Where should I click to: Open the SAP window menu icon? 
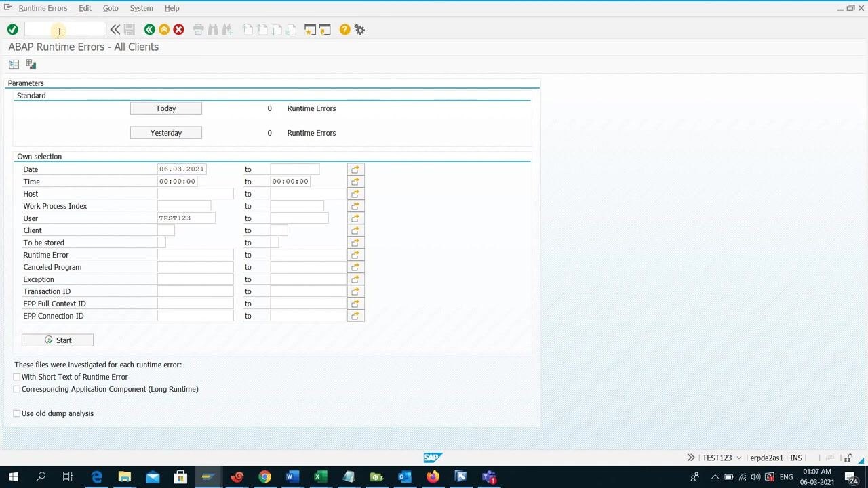click(x=7, y=7)
